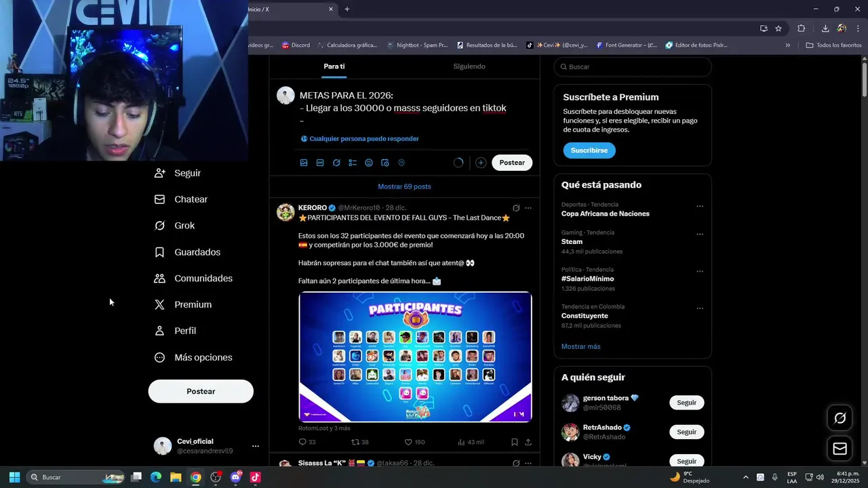Bookmark the KERORO post
Image resolution: width=868 pixels, height=488 pixels.
pos(515,442)
